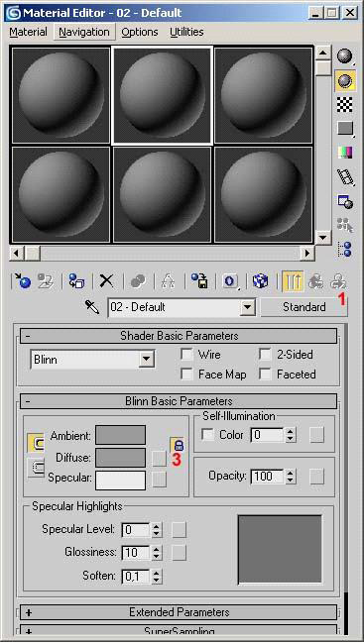364x644 pixels.
Task: Click the Specular map button
Action: click(x=159, y=479)
